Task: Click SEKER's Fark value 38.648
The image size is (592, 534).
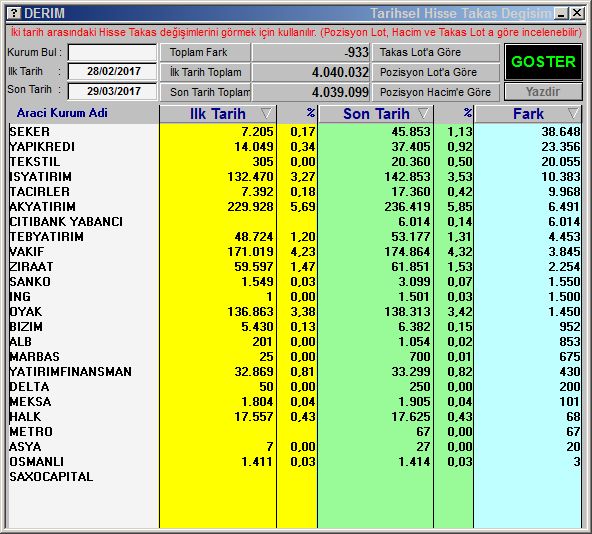Action: coord(561,131)
